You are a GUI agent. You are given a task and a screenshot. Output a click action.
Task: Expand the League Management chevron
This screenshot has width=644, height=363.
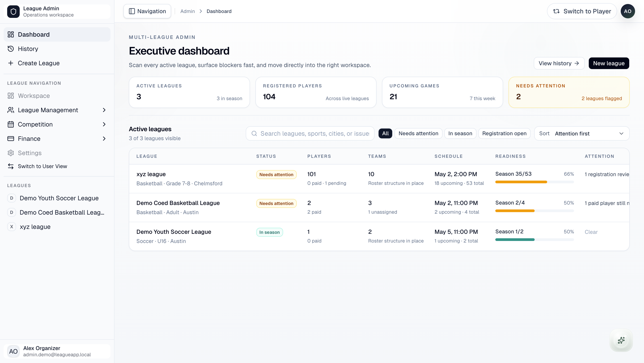(104, 110)
